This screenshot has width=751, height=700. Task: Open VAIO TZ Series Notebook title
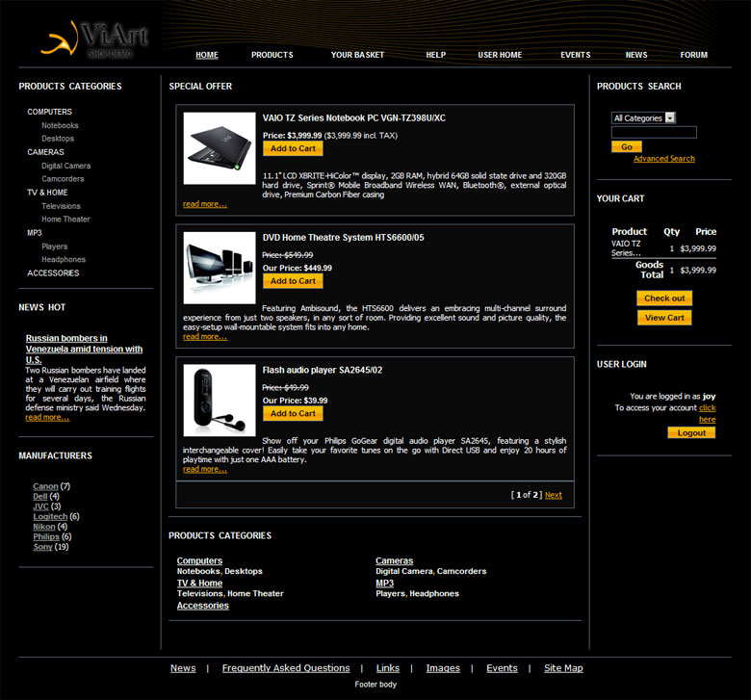[x=354, y=117]
